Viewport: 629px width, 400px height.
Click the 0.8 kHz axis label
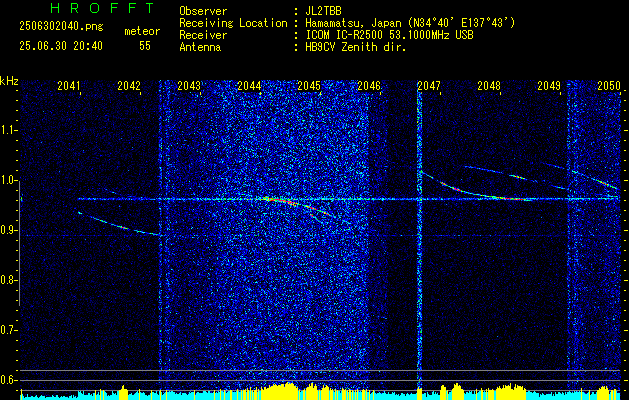tap(8, 280)
